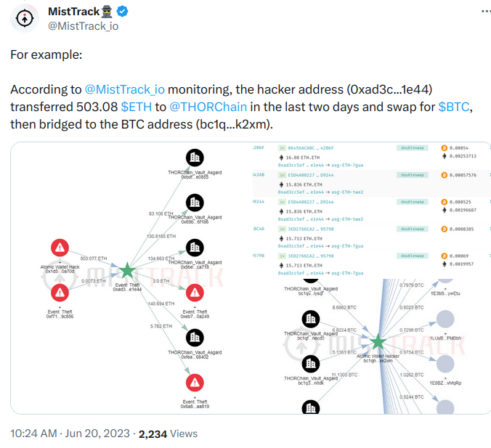Click the Atomic Wallet Hack warning node
This screenshot has width=491, height=448.
coord(60,248)
